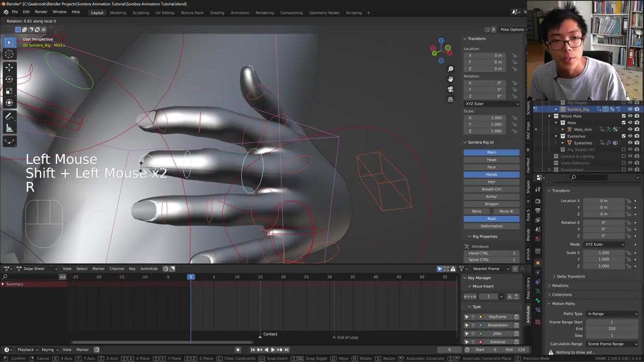This screenshot has width=644, height=362.
Task: Pick the Scale tool in the left toolbar
Action: click(9, 91)
